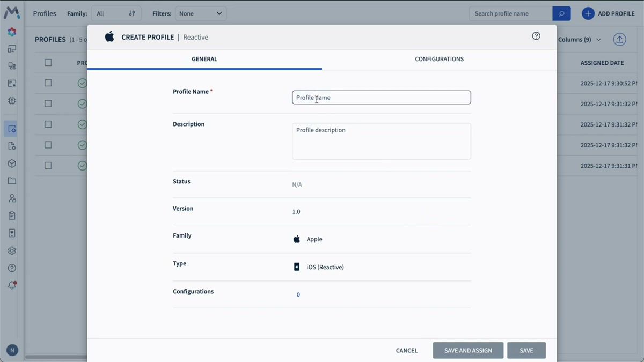
Task: Open the ManageEngine home logo
Action: click(12, 13)
